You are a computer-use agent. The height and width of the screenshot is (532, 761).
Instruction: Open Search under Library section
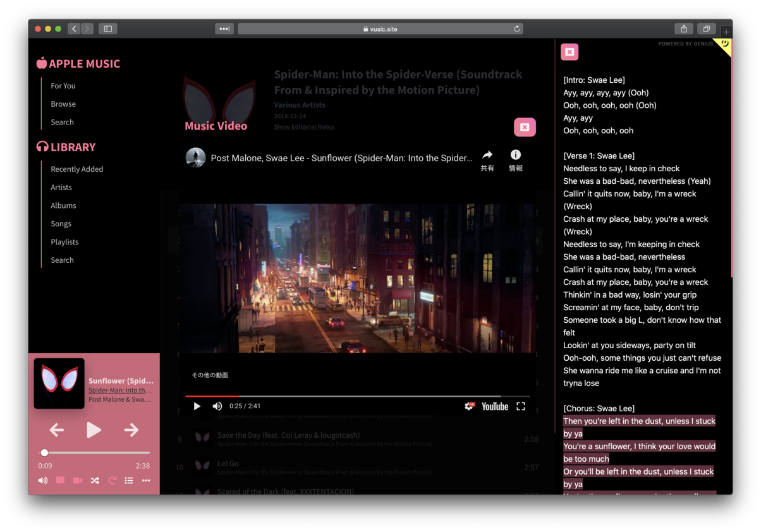coord(62,260)
